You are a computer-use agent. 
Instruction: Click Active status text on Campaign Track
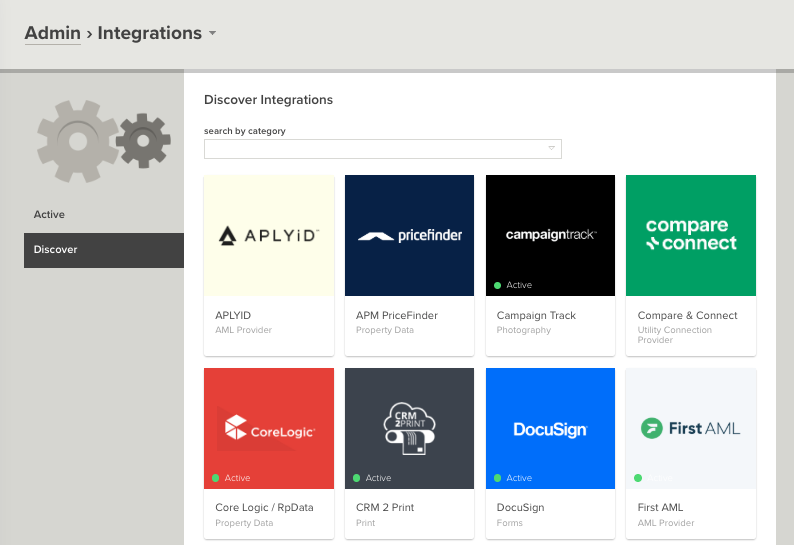tap(519, 285)
